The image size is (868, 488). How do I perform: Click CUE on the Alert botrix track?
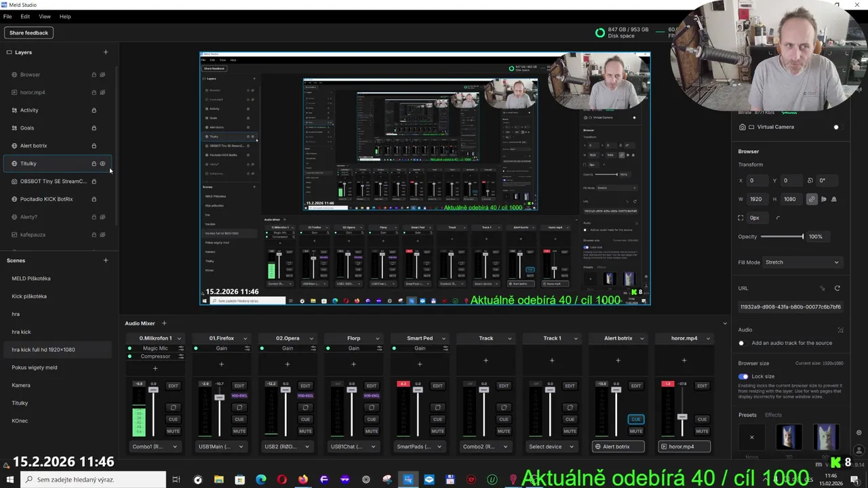pos(635,419)
